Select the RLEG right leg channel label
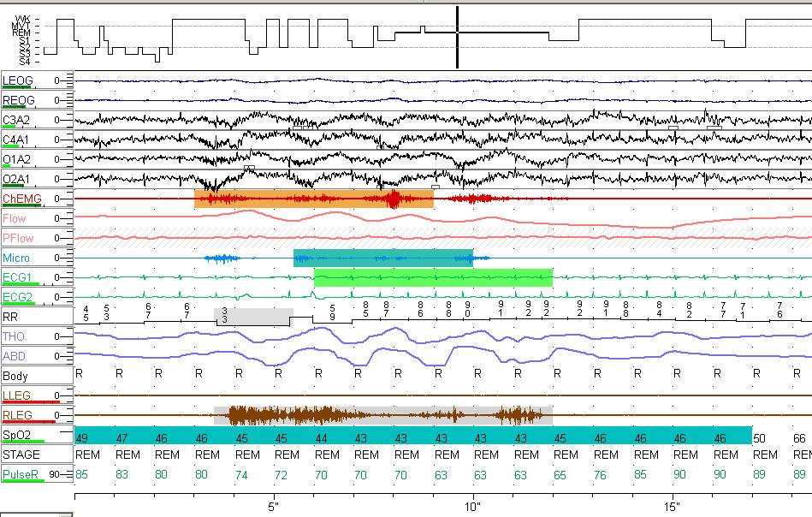The width and height of the screenshot is (812, 517). (17, 415)
